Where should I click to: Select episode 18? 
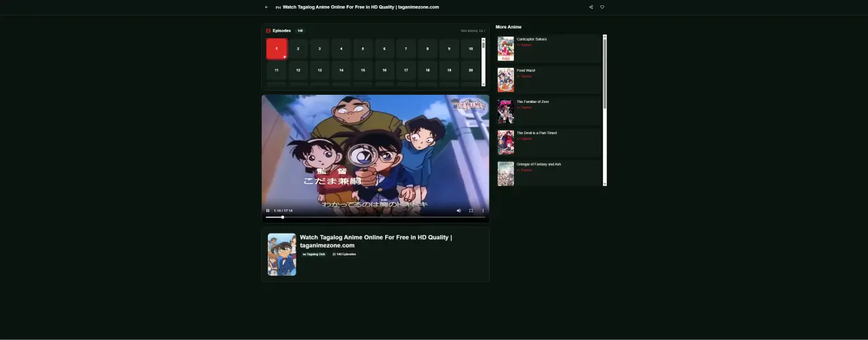click(428, 70)
